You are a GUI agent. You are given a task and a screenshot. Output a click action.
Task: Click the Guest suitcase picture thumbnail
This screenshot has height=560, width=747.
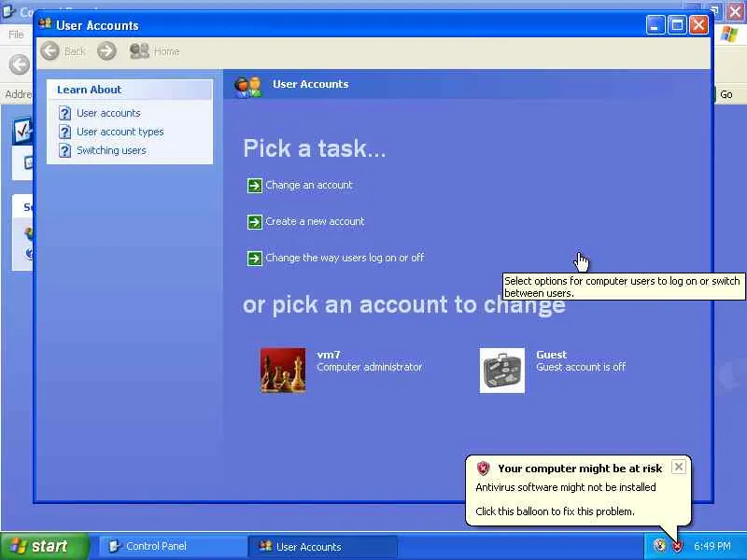coord(502,370)
